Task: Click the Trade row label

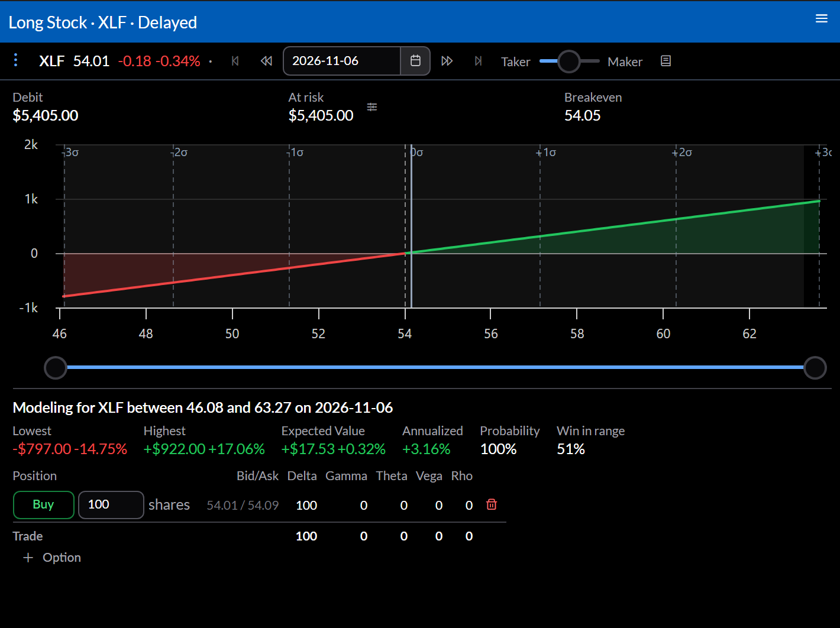Action: point(28,536)
